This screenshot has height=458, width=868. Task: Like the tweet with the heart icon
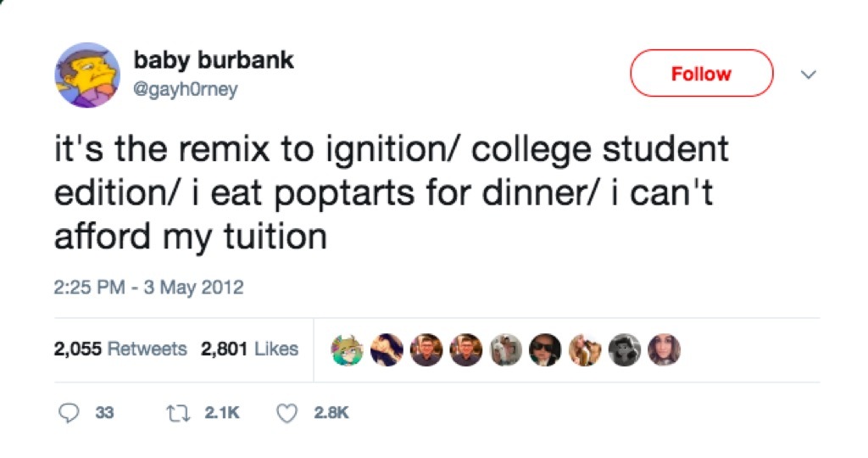[x=289, y=413]
